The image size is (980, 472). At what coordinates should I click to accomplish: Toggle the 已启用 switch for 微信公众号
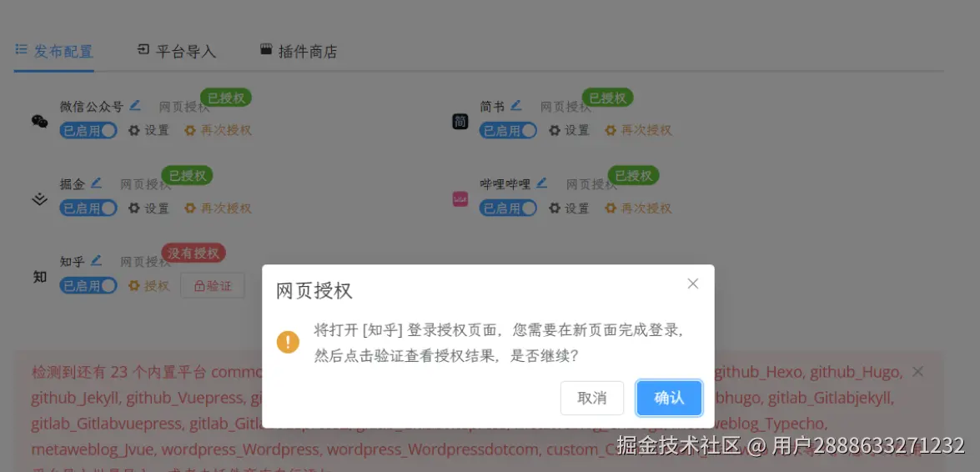pos(88,130)
